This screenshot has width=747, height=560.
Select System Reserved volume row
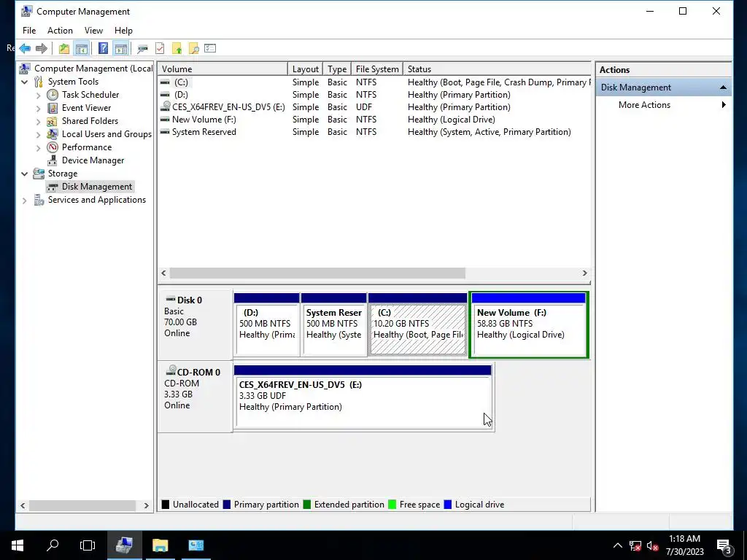point(374,132)
